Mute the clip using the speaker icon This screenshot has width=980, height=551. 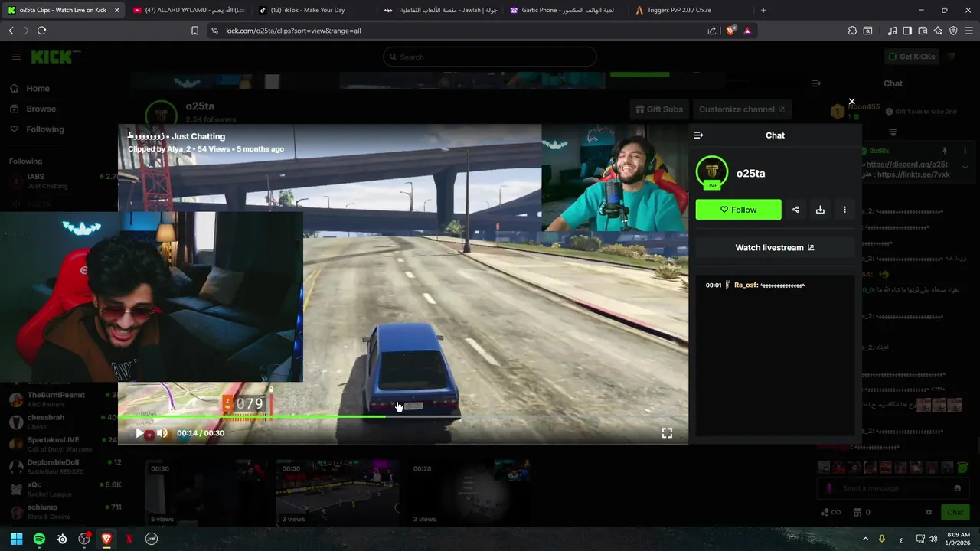162,433
